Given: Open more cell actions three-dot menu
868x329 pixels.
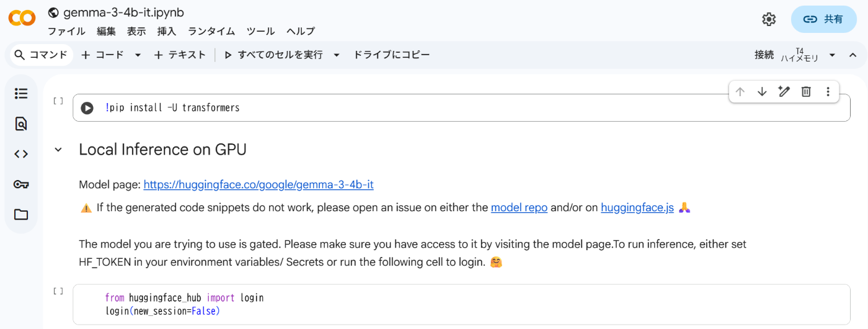Looking at the screenshot, I should pyautogui.click(x=828, y=92).
